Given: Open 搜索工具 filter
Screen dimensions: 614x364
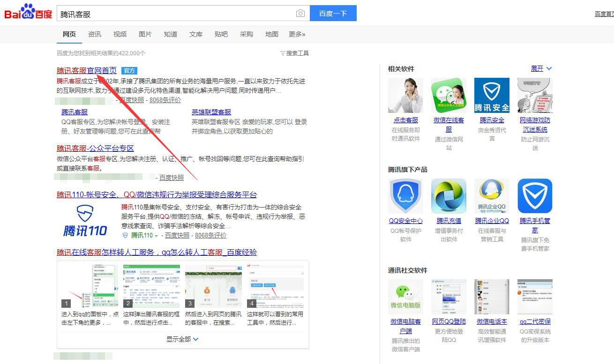Looking at the screenshot, I should 294,53.
